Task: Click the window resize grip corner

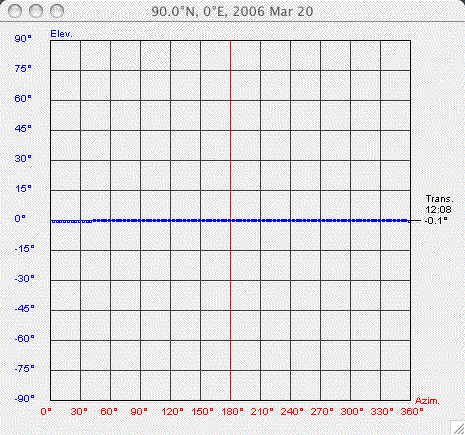Action: click(457, 427)
